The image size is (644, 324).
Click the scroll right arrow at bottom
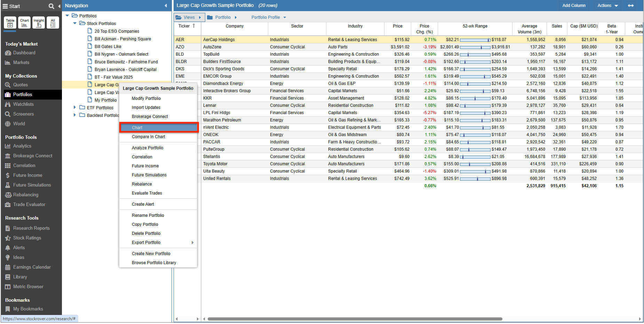[640, 319]
